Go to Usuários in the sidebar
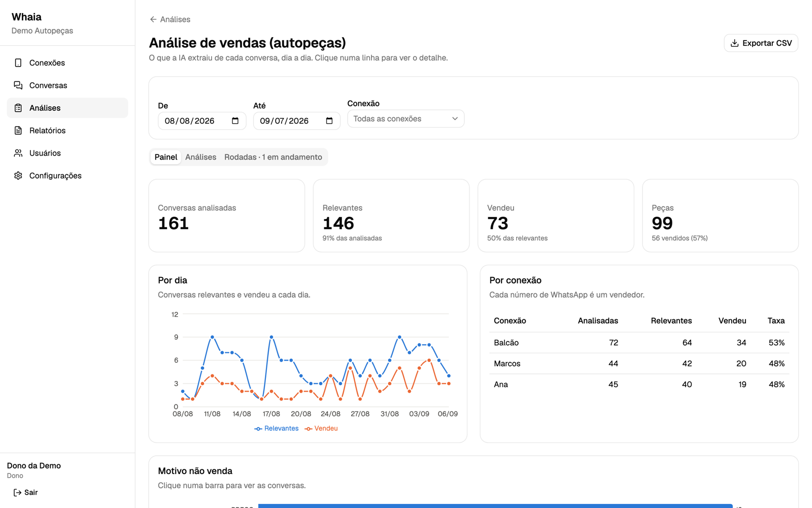This screenshot has height=508, width=812. tap(67, 153)
